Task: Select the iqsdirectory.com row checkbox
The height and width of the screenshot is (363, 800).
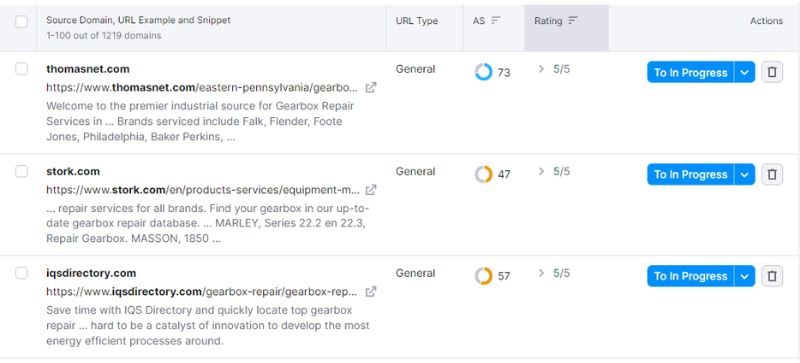Action: click(21, 273)
